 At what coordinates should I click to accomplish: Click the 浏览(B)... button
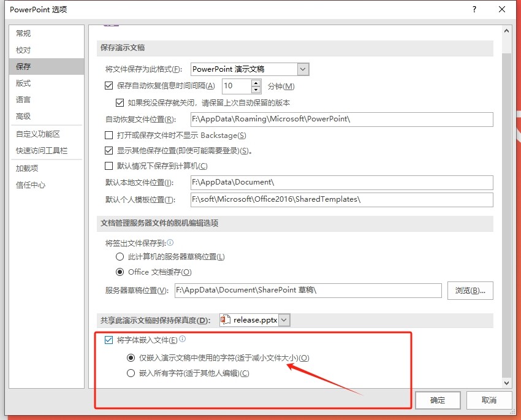click(470, 291)
